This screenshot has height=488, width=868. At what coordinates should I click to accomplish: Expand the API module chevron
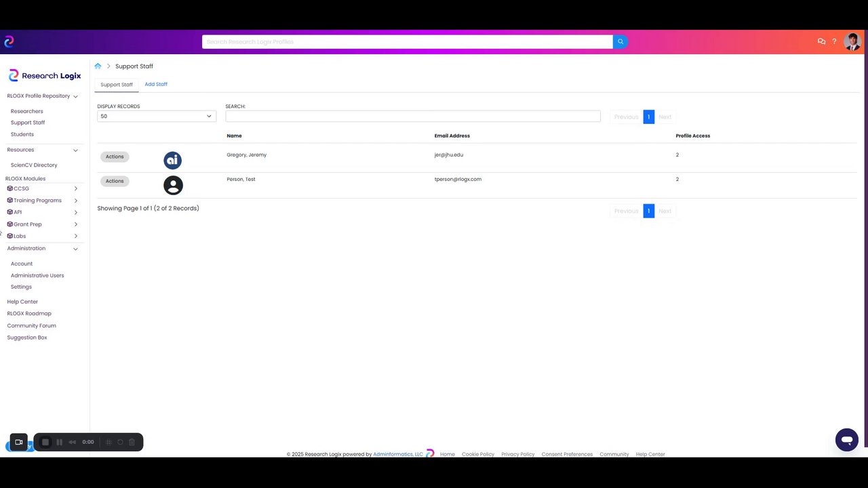click(75, 212)
